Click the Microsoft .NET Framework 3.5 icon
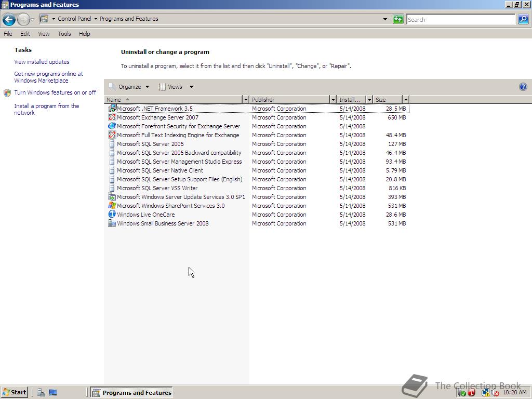Screen dimensions: 532x399 [112, 109]
